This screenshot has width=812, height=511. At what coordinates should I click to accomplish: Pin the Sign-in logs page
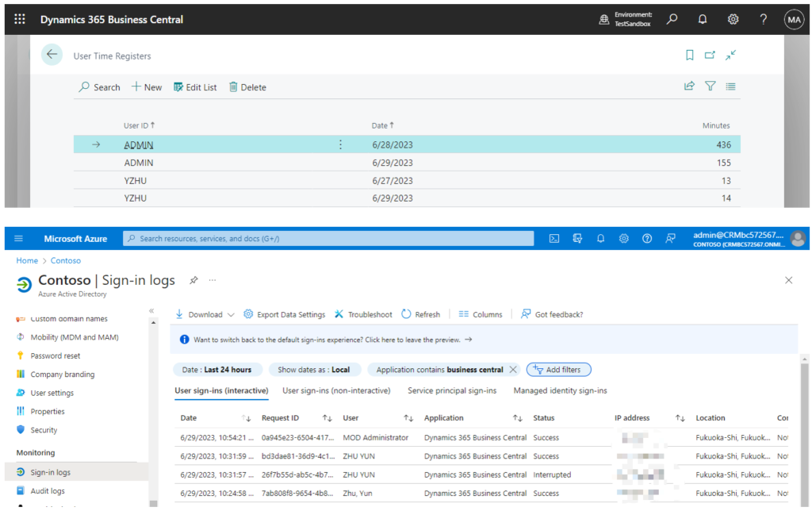[x=193, y=280]
